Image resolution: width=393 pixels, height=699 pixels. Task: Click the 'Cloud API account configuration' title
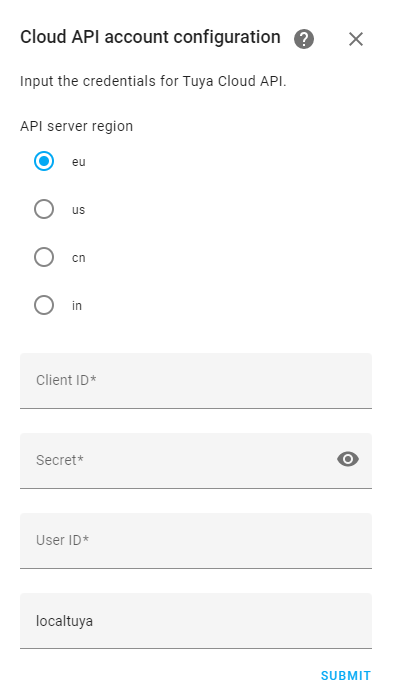(150, 37)
